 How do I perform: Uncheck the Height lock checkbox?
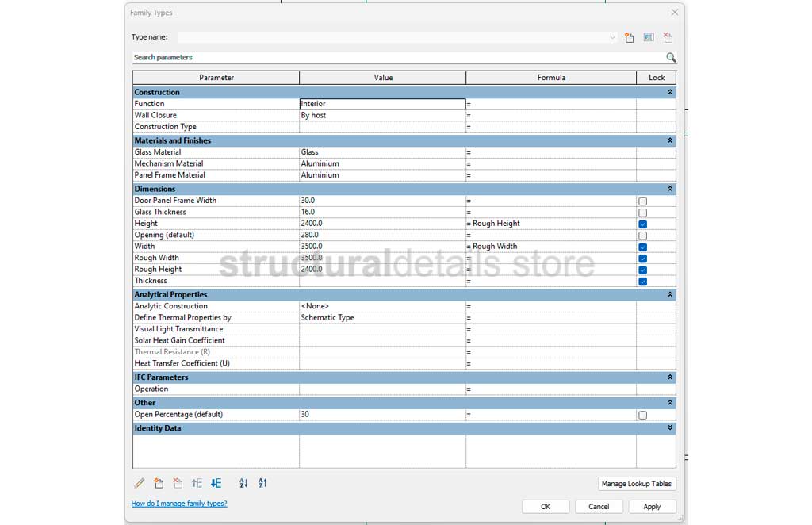pyautogui.click(x=642, y=224)
